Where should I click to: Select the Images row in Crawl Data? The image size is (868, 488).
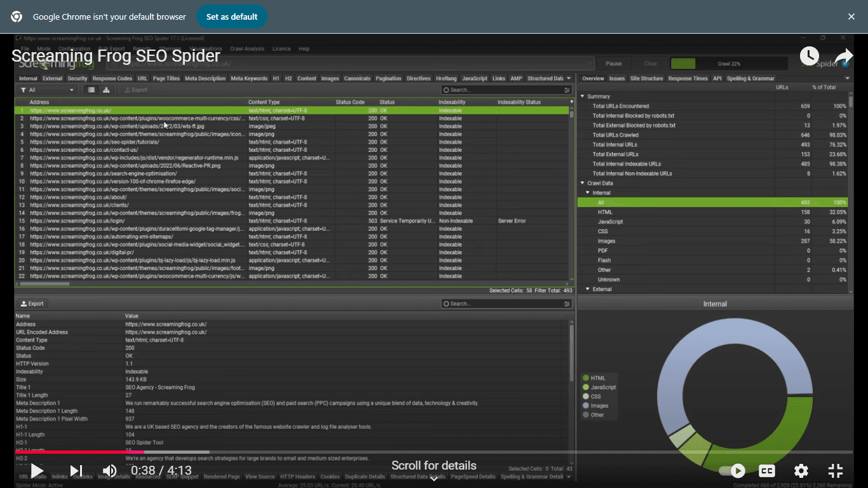coord(712,241)
